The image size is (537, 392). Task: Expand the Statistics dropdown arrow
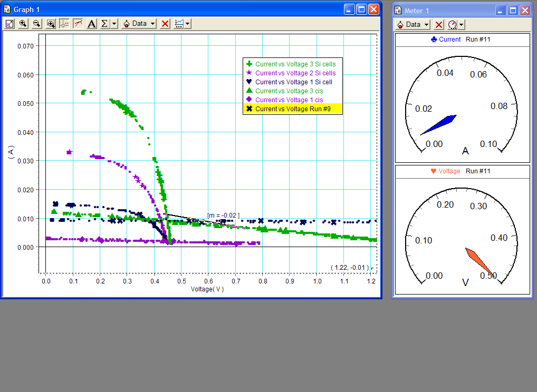point(114,24)
